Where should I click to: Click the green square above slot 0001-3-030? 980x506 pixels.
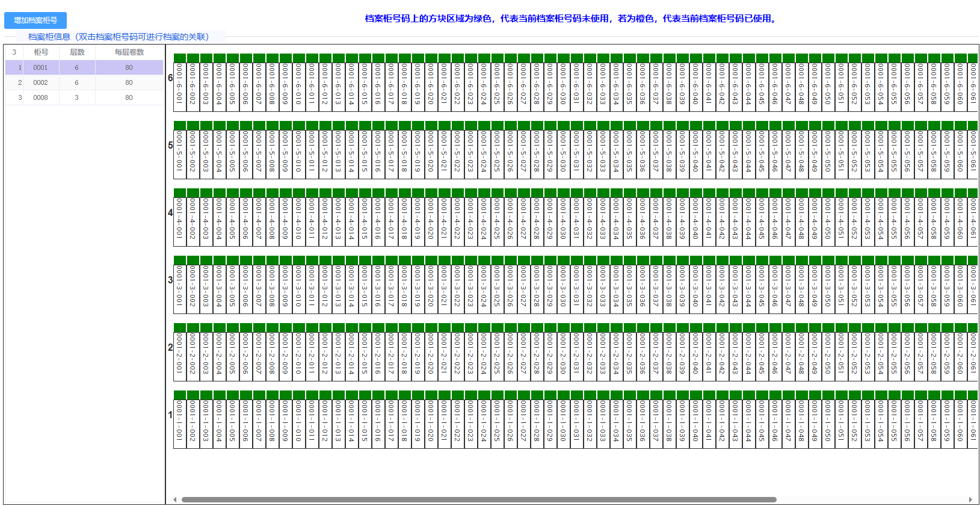point(563,261)
